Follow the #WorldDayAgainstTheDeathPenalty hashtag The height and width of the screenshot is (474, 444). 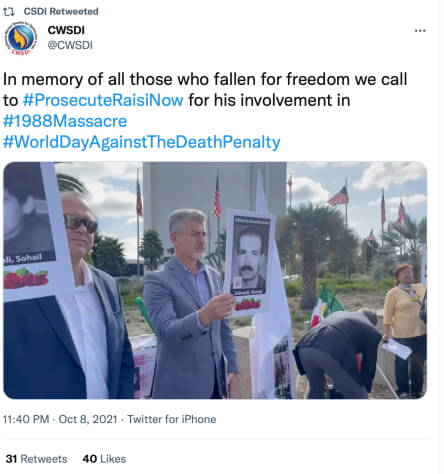coord(142,142)
